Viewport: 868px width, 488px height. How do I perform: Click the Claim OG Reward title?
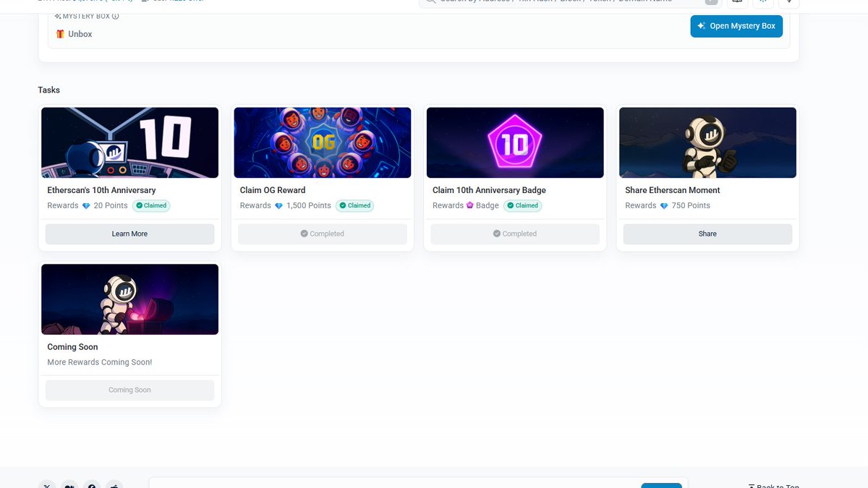[x=273, y=190]
